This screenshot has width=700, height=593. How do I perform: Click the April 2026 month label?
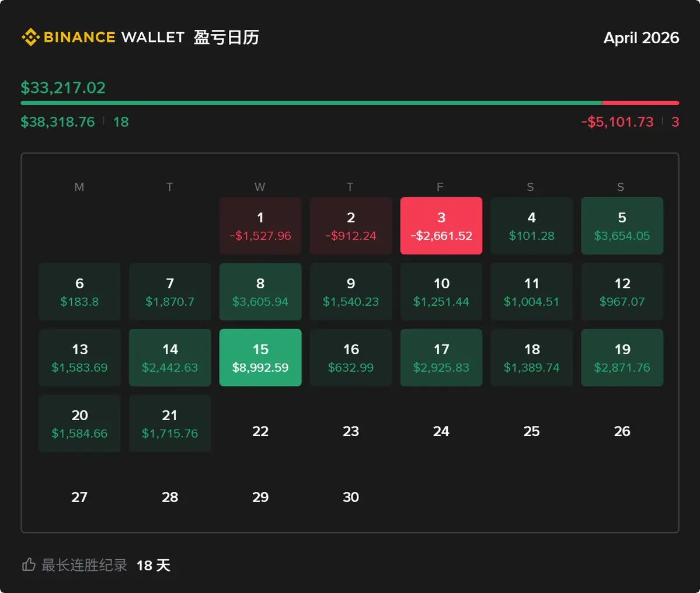point(641,38)
